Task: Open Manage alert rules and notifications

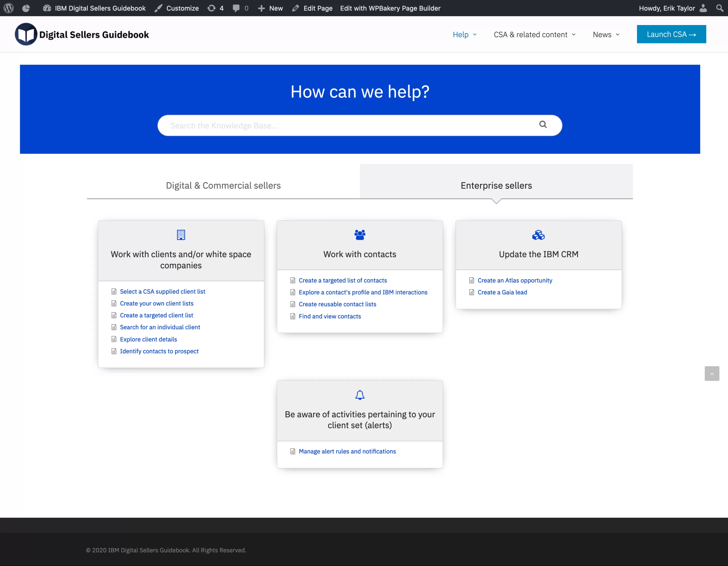Action: click(347, 451)
